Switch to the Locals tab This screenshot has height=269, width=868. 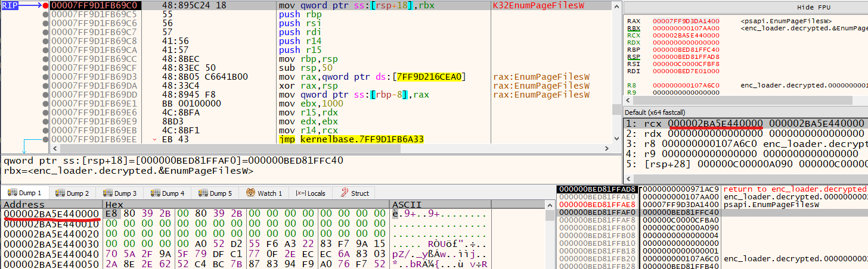coord(311,193)
